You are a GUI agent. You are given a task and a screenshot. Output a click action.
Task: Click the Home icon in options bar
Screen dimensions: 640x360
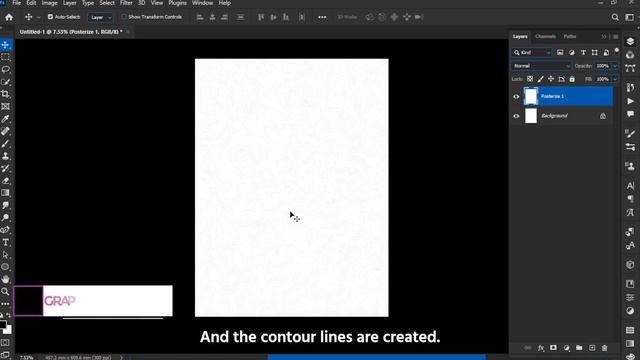point(9,17)
